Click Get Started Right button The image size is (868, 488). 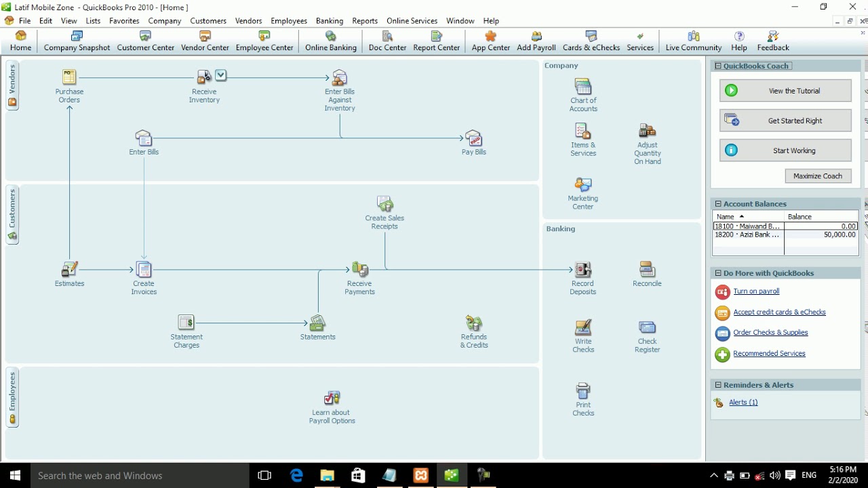click(x=785, y=121)
